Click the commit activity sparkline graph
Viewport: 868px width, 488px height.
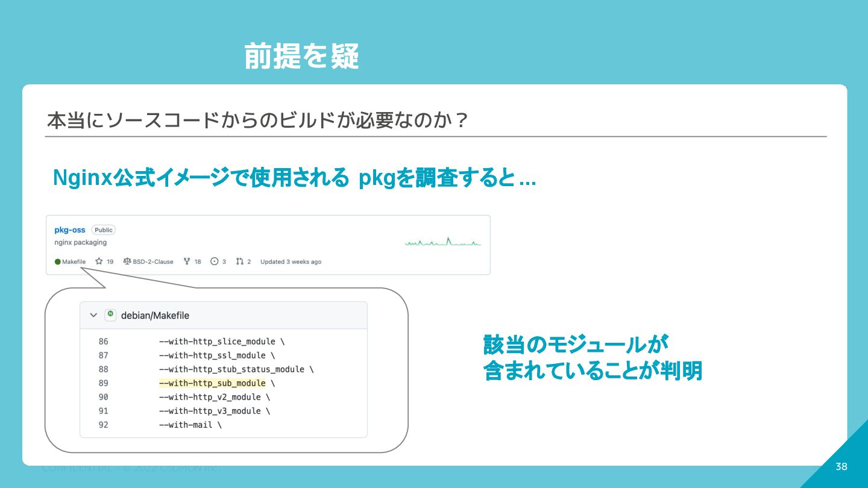pyautogui.click(x=443, y=242)
